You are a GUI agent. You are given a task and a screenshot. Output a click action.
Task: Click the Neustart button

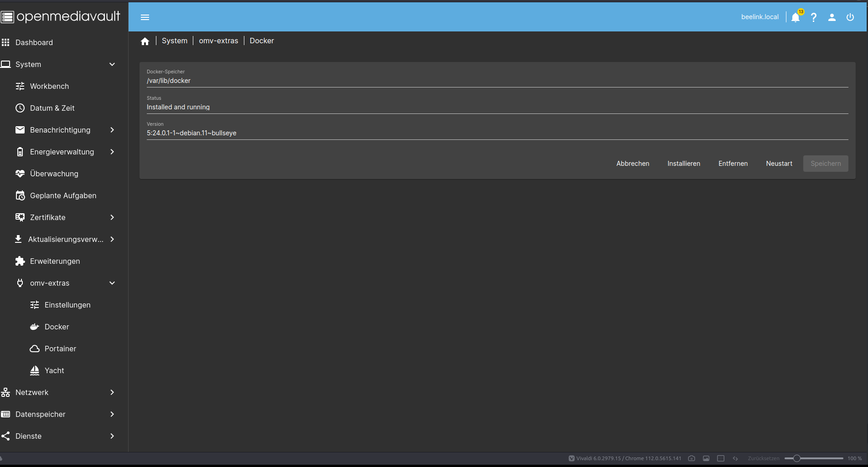(779, 164)
